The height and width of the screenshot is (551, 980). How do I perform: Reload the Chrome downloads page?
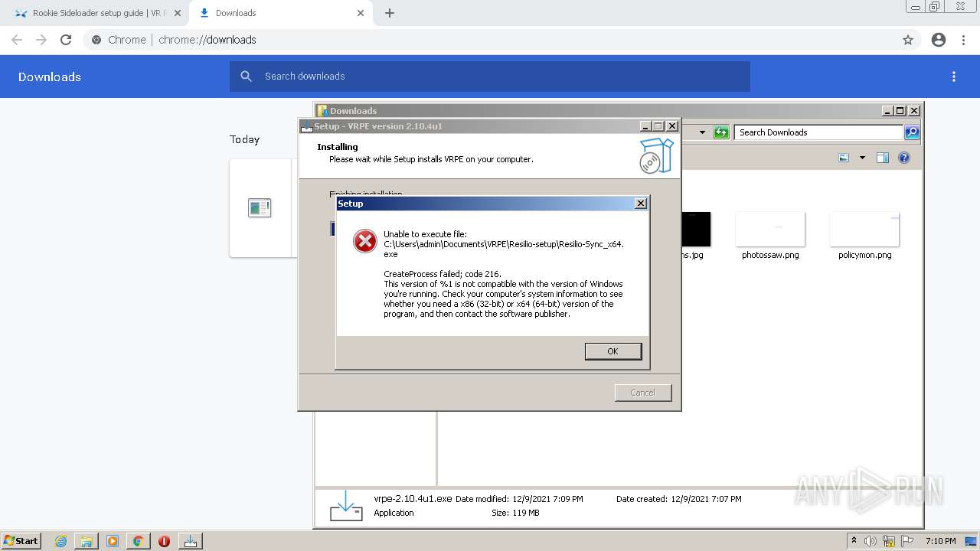tap(66, 40)
